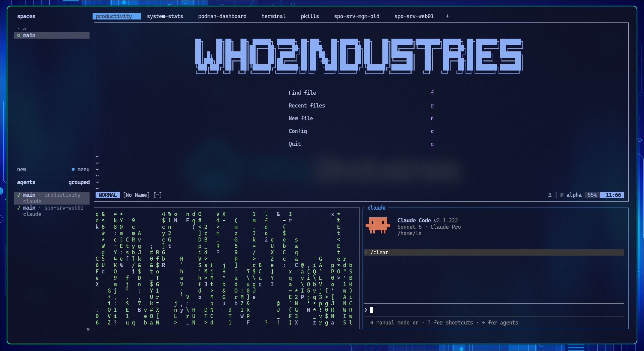Select the podman-dashboard tab

[x=222, y=16]
